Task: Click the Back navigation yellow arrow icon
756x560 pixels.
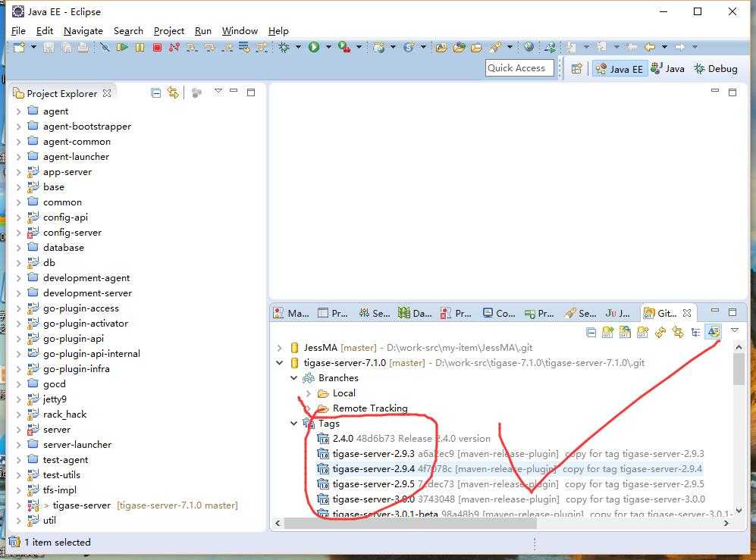Action: click(650, 47)
